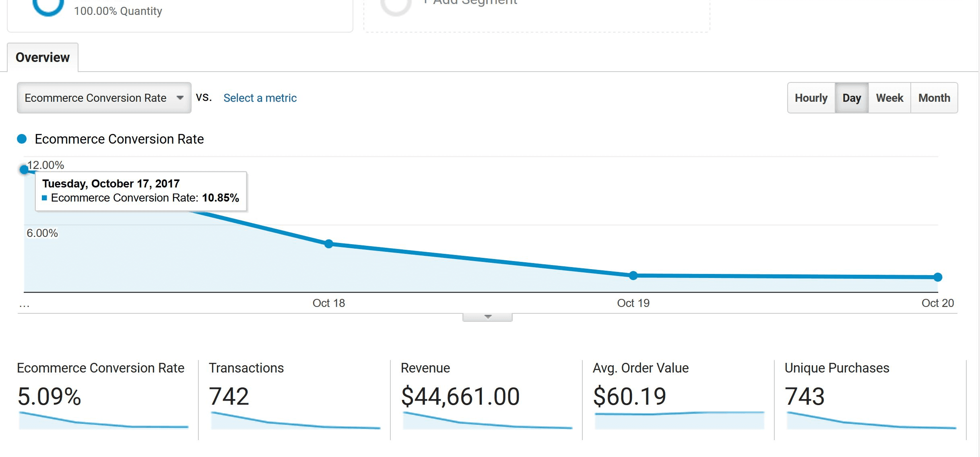This screenshot has width=980, height=457.
Task: Click the Oct 19 data point on chart
Action: [x=633, y=276]
